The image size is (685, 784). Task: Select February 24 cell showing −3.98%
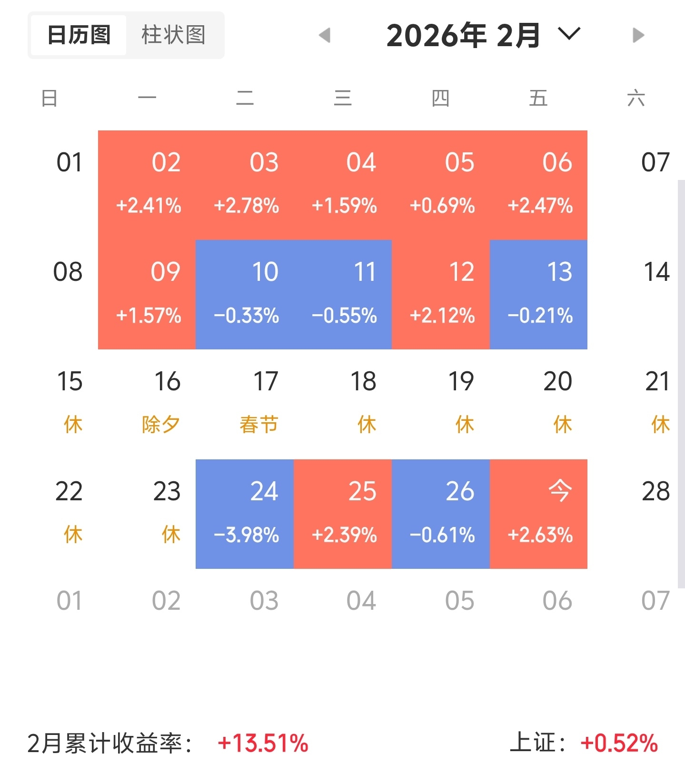[x=245, y=514]
